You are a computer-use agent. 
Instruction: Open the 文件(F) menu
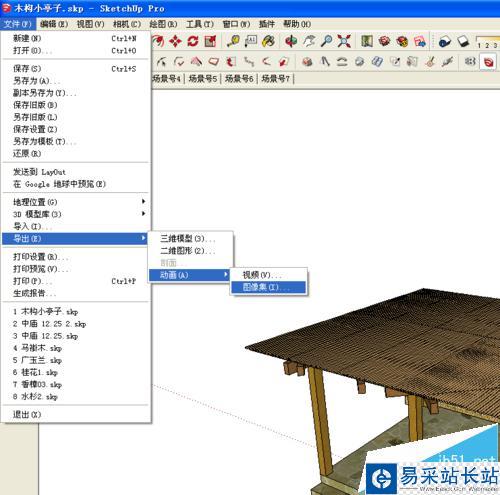pos(17,24)
